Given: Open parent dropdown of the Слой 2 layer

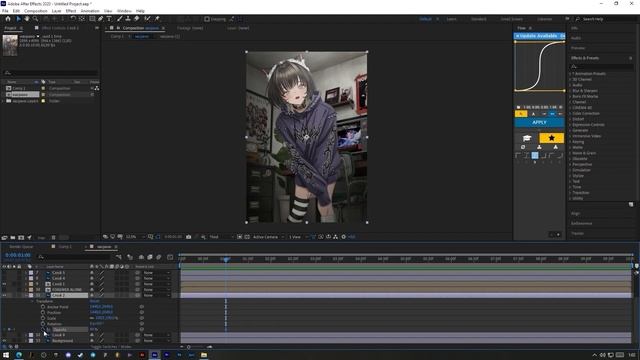Looking at the screenshot, I should pos(156,295).
